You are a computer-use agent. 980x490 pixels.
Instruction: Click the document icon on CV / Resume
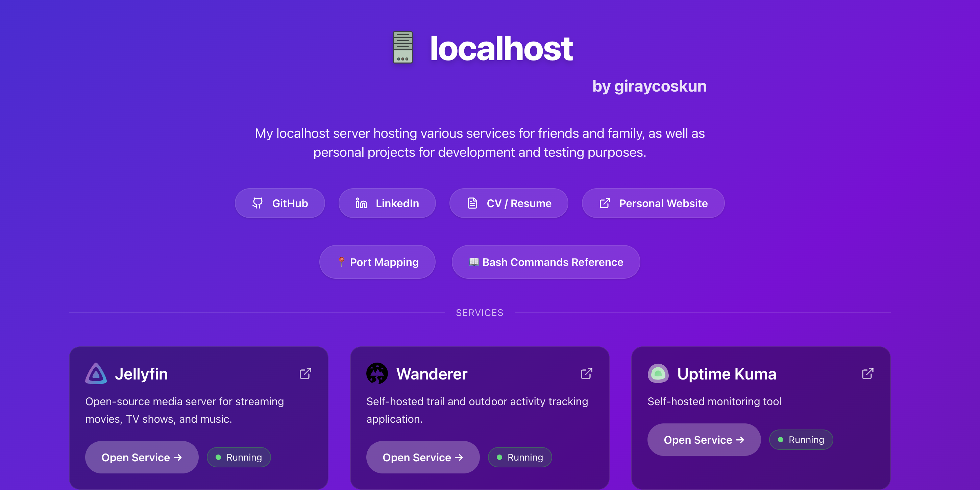click(x=472, y=203)
